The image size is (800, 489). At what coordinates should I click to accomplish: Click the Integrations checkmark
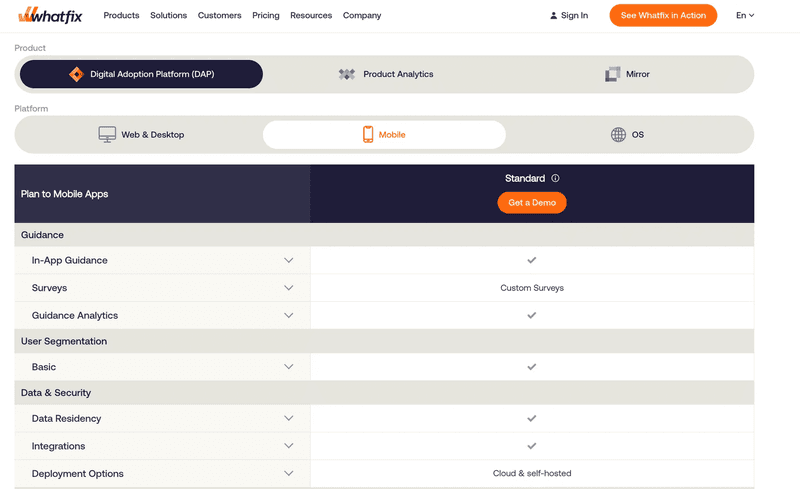(x=532, y=446)
